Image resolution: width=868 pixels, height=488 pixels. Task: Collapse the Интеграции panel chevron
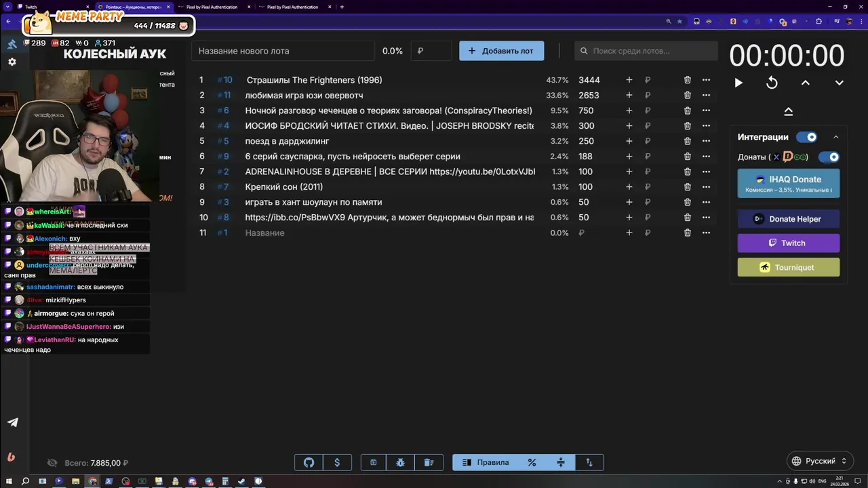[836, 137]
